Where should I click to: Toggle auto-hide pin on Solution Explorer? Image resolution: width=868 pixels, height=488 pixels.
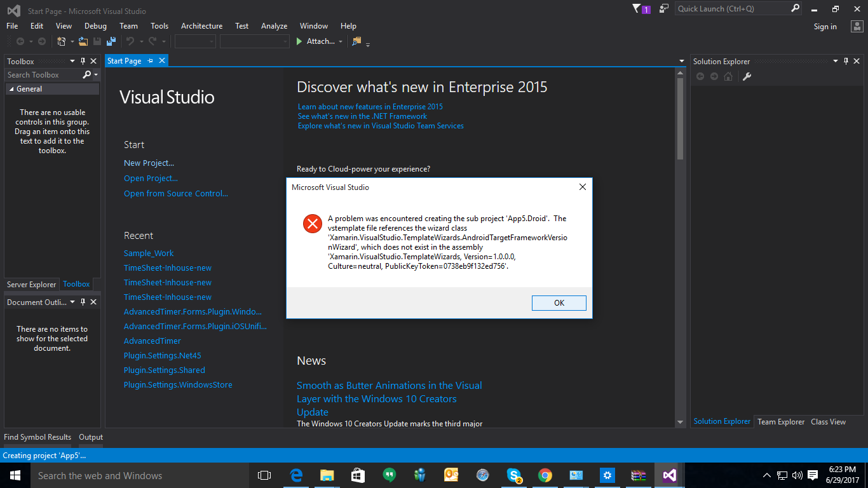click(x=846, y=62)
